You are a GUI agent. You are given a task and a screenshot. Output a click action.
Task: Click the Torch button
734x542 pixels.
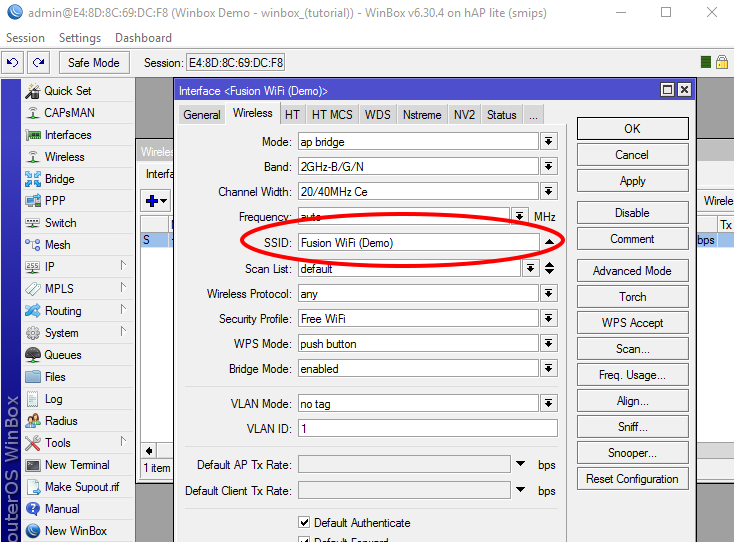point(632,297)
